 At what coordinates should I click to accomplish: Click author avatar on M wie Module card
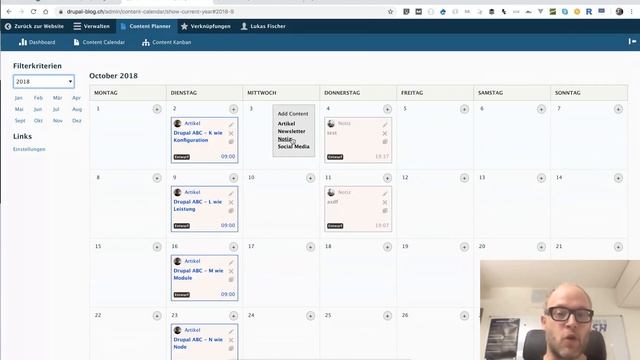coord(178,261)
